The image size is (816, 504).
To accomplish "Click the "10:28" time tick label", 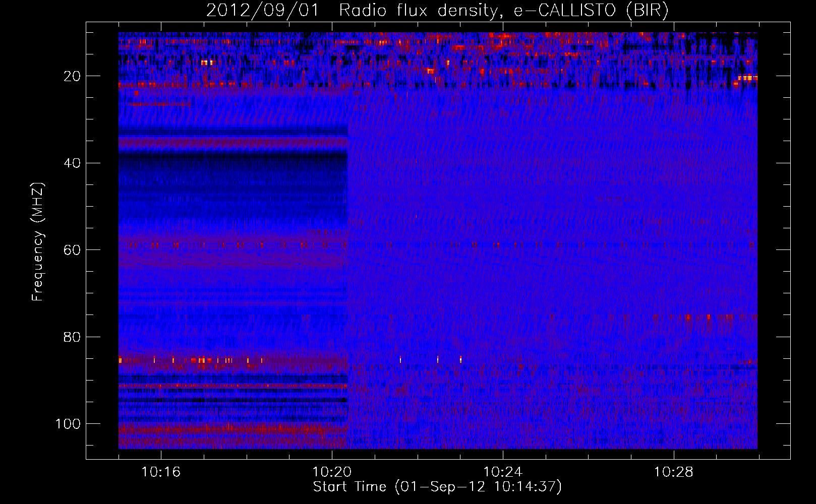I will (x=674, y=472).
